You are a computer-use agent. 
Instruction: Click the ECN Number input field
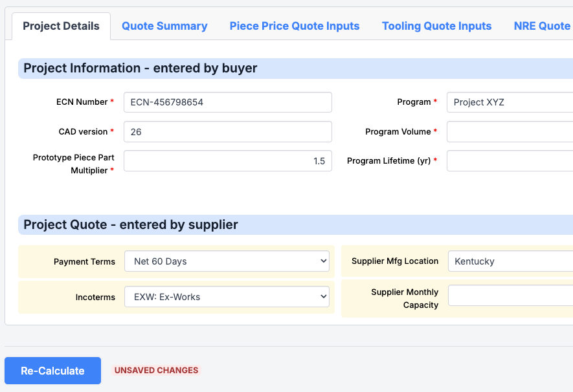pyautogui.click(x=228, y=102)
